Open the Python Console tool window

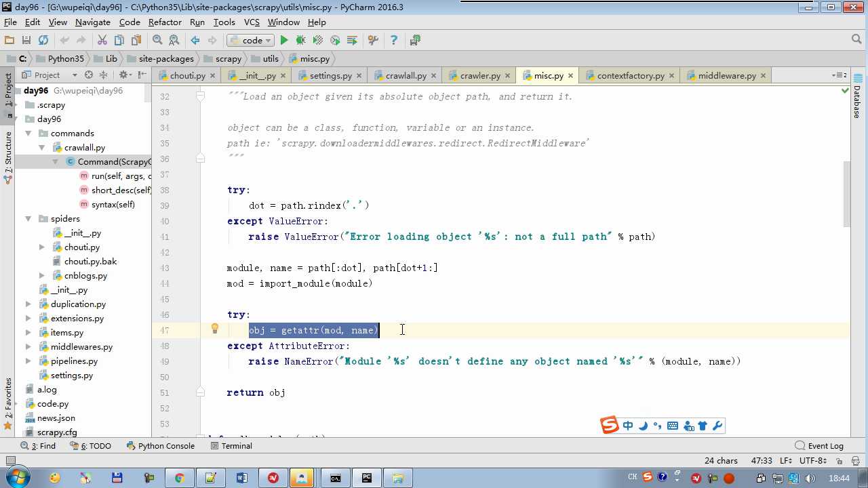point(160,446)
